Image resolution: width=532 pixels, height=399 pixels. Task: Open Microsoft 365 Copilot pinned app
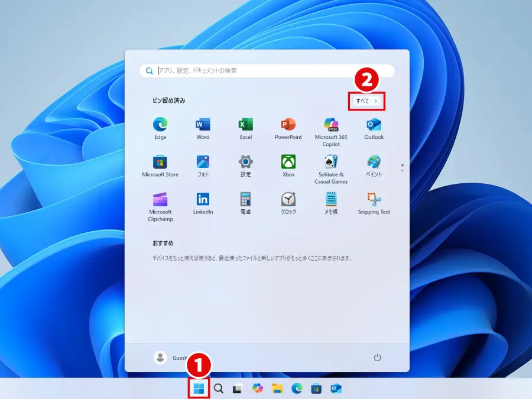pyautogui.click(x=331, y=132)
